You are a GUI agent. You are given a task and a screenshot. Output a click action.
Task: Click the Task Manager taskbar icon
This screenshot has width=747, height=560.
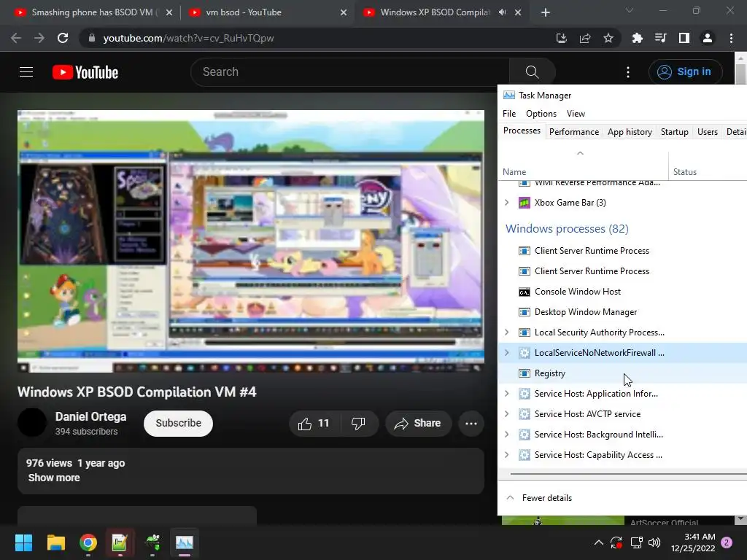pyautogui.click(x=185, y=542)
